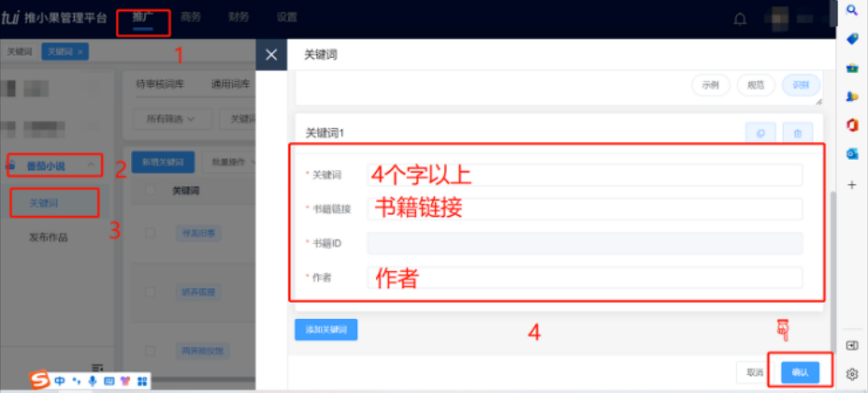Image resolution: width=868 pixels, height=393 pixels.
Task: Open the browser sidebar Shopping tag icon
Action: [852, 39]
